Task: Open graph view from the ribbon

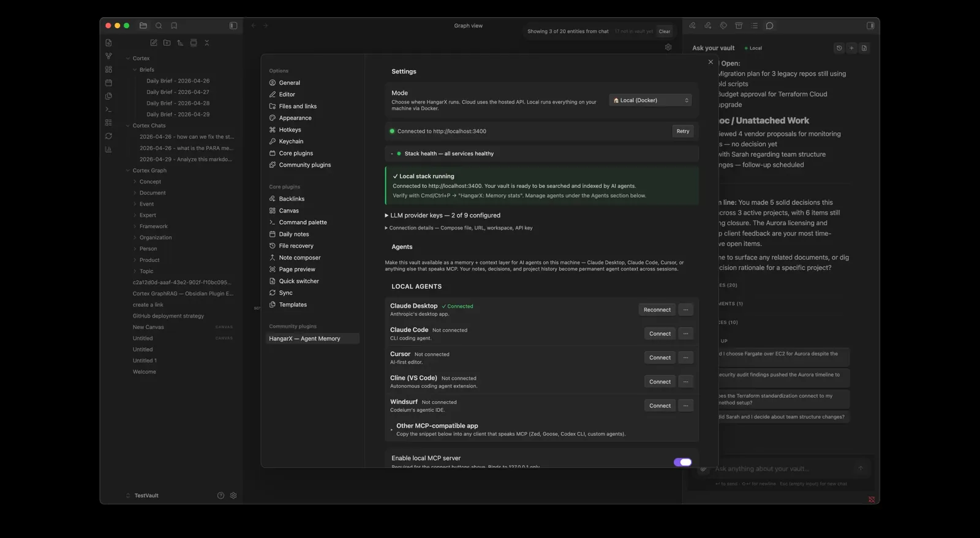Action: 108,56
